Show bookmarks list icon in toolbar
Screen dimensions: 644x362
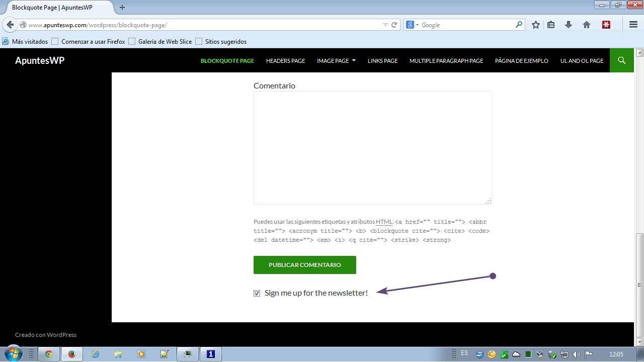551,25
